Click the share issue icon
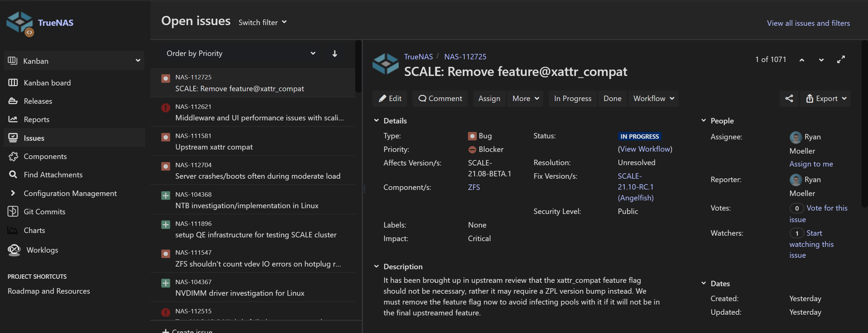Viewport: 868px width, 333px height. pyautogui.click(x=789, y=99)
